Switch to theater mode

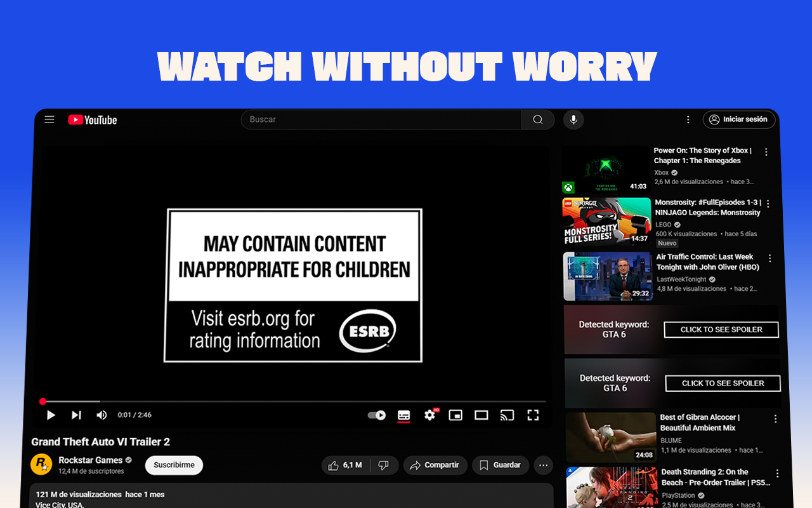(x=481, y=415)
